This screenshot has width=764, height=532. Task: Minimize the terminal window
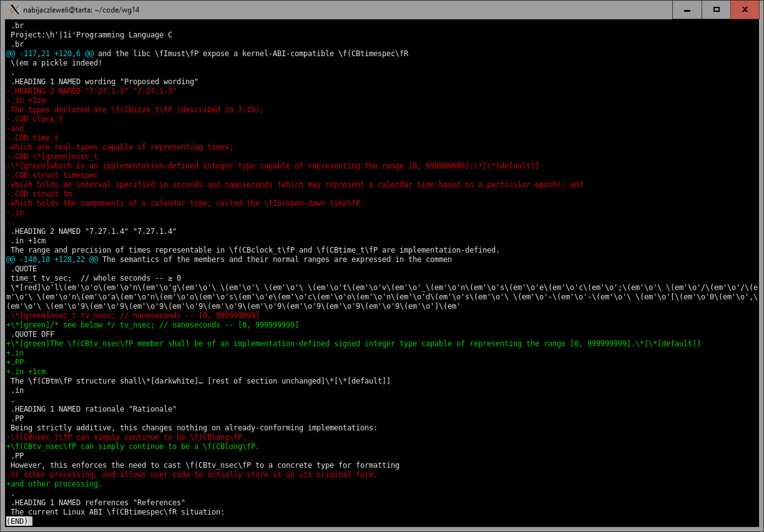click(x=687, y=9)
